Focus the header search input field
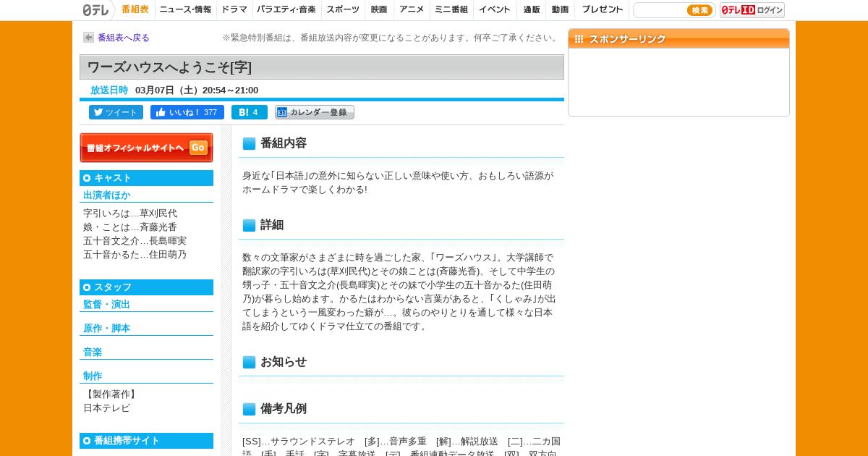Image resolution: width=868 pixels, height=456 pixels. coord(660,10)
